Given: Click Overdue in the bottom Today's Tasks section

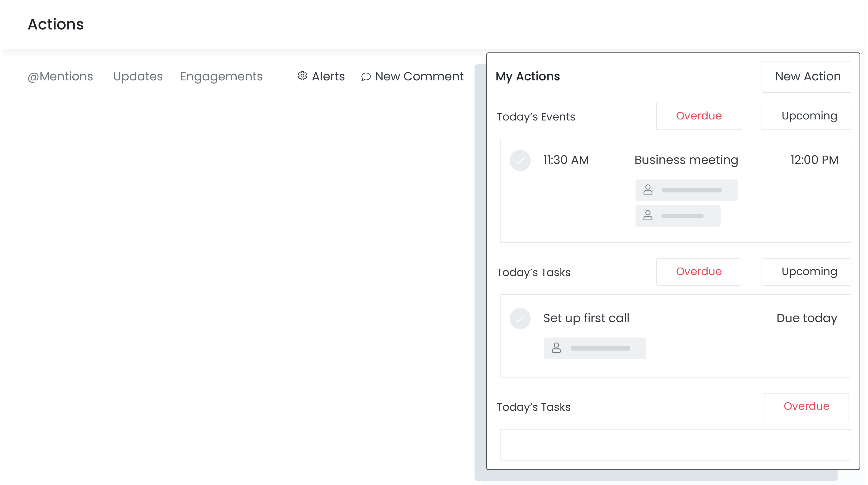Looking at the screenshot, I should click(806, 406).
